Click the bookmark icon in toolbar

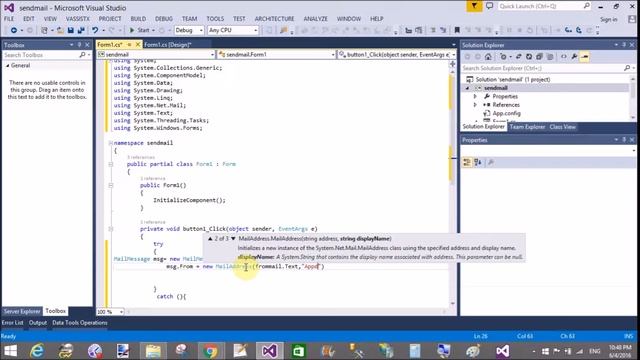(x=457, y=30)
